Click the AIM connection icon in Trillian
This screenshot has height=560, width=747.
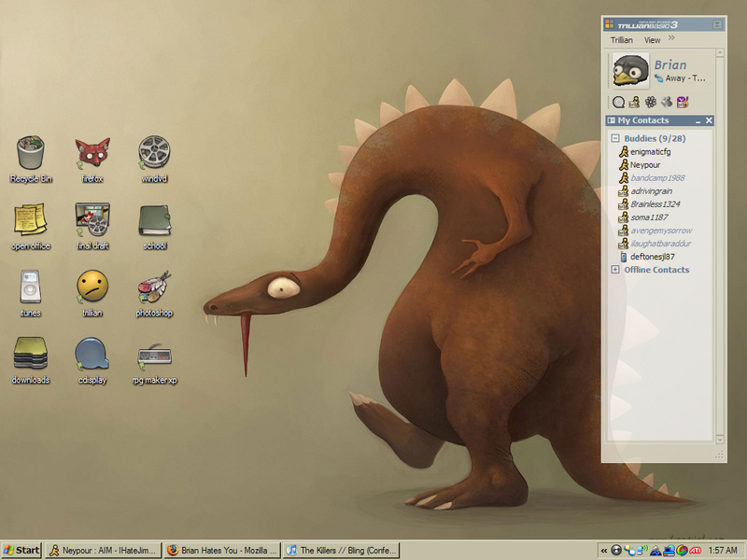click(x=634, y=102)
